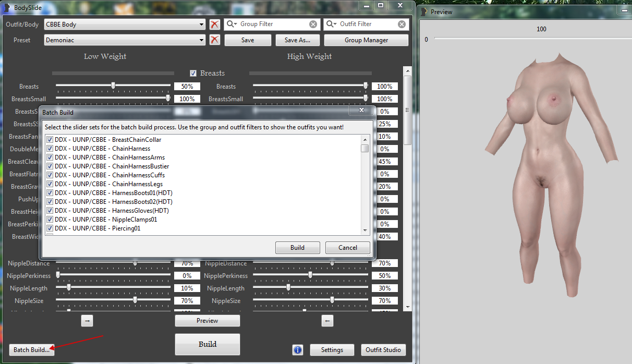
Task: Toggle the Breasts category checkbox
Action: 193,74
